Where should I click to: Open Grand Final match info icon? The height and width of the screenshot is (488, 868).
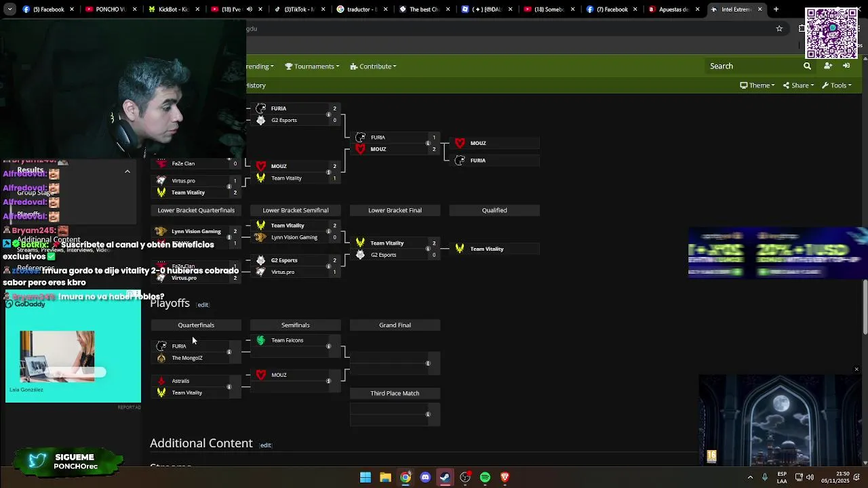coord(428,363)
